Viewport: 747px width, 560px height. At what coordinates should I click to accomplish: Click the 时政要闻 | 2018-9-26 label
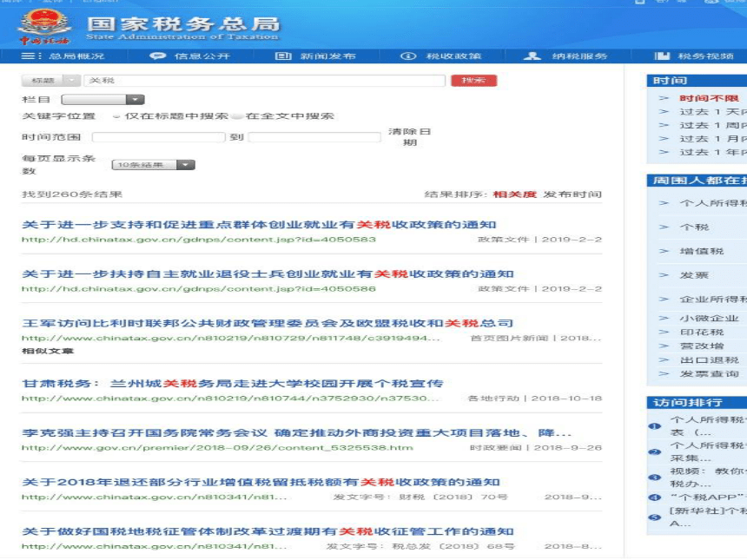(x=536, y=448)
